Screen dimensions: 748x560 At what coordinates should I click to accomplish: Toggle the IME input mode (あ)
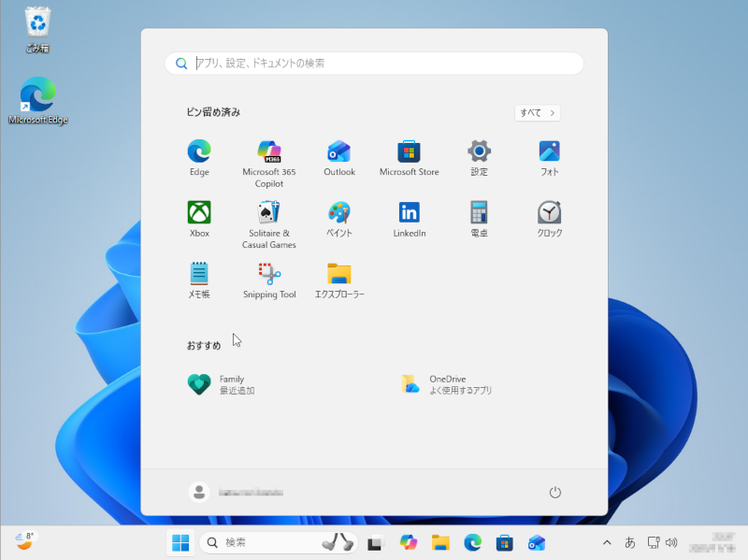click(632, 542)
